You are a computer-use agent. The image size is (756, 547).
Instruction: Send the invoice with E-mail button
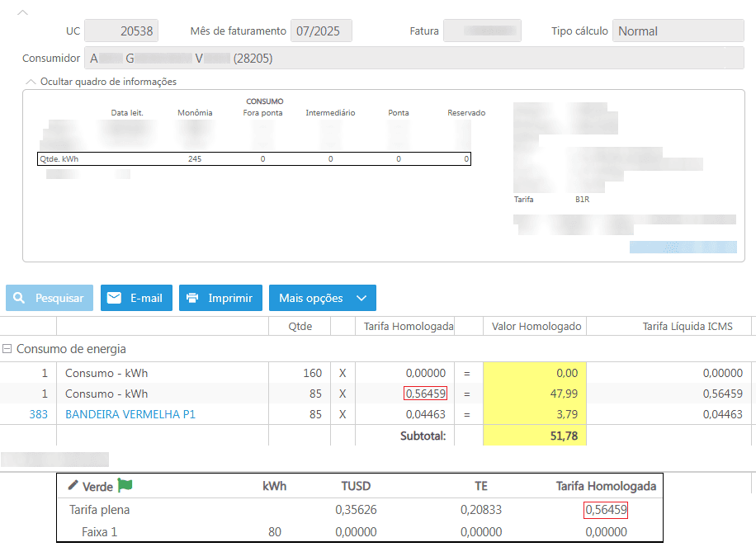136,298
